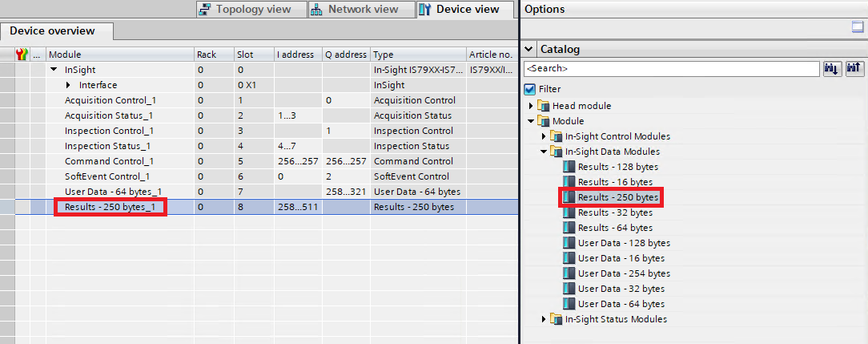
Task: Click the User Data - 254 bytes module icon
Action: 569,273
